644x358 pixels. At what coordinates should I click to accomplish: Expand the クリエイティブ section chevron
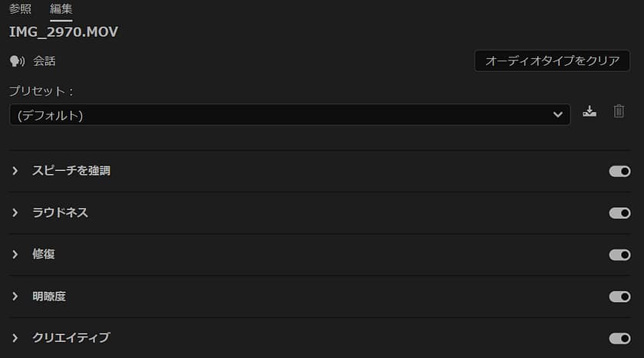[x=15, y=337]
